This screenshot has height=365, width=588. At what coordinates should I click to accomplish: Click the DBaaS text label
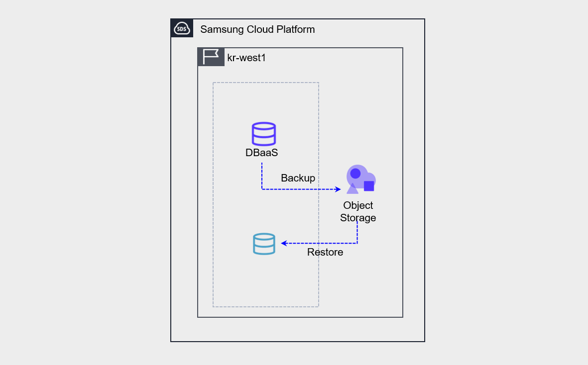tap(261, 153)
